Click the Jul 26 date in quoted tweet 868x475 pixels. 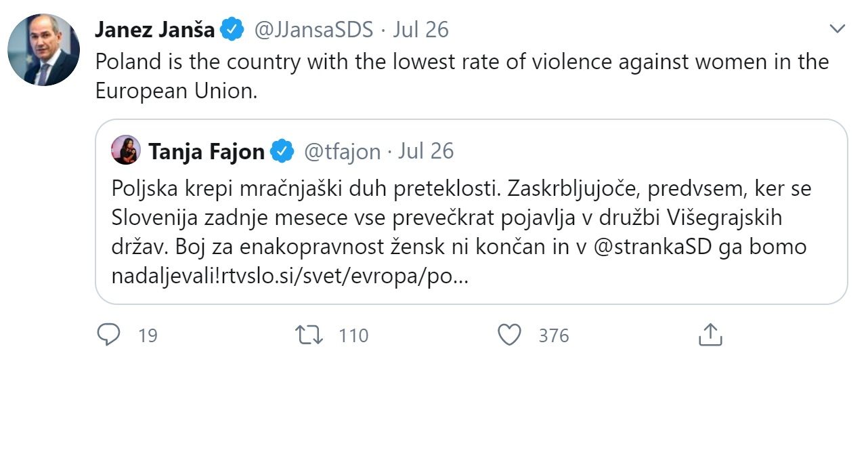pyautogui.click(x=426, y=151)
